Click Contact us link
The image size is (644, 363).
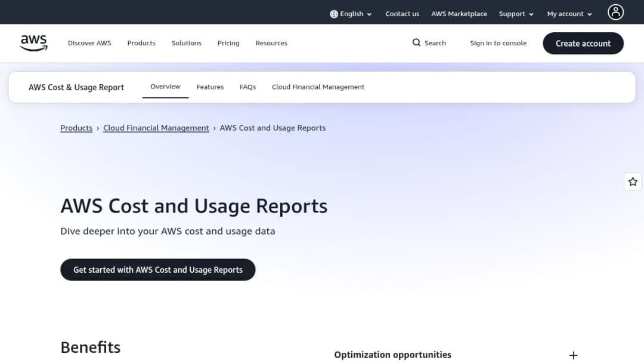402,14
